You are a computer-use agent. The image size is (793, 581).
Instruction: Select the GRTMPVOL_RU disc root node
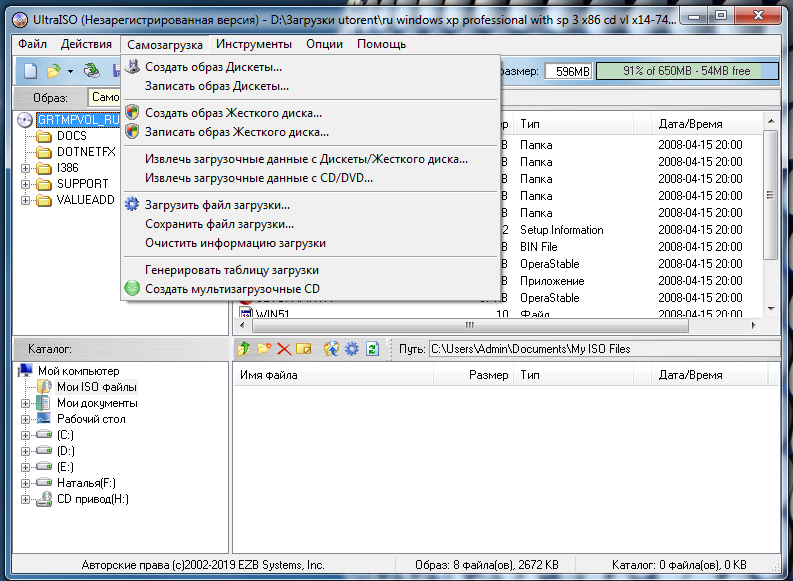pos(78,120)
